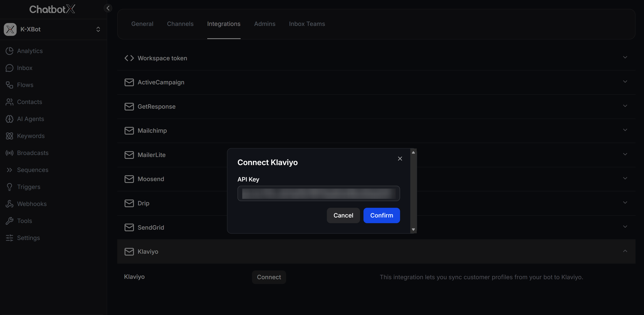Image resolution: width=644 pixels, height=315 pixels.
Task: Open Tools via its wrench icon
Action: pyautogui.click(x=10, y=221)
